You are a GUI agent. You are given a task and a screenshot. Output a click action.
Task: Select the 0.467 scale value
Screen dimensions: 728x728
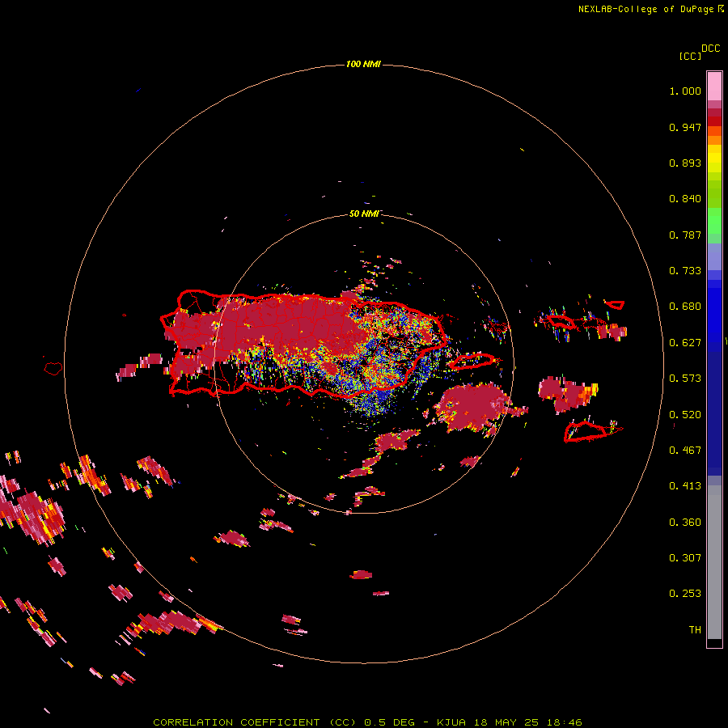click(x=685, y=451)
